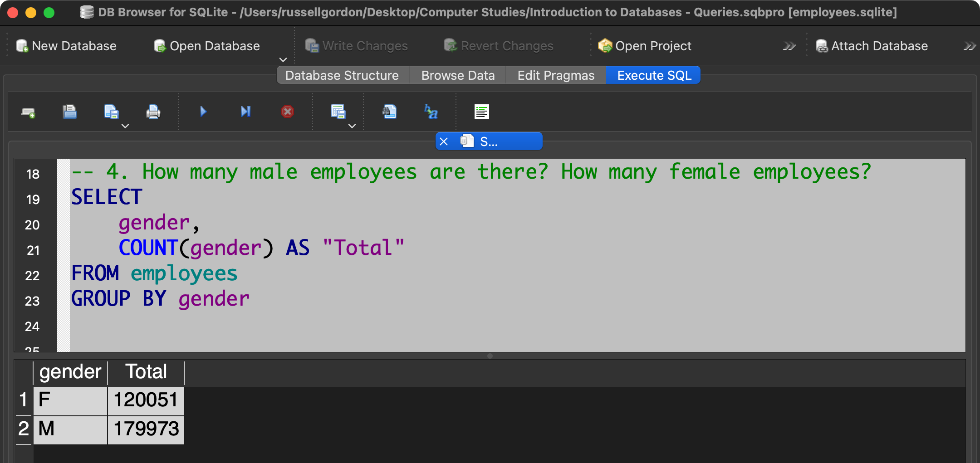Click the Print icon in SQL toolbar

(x=153, y=112)
